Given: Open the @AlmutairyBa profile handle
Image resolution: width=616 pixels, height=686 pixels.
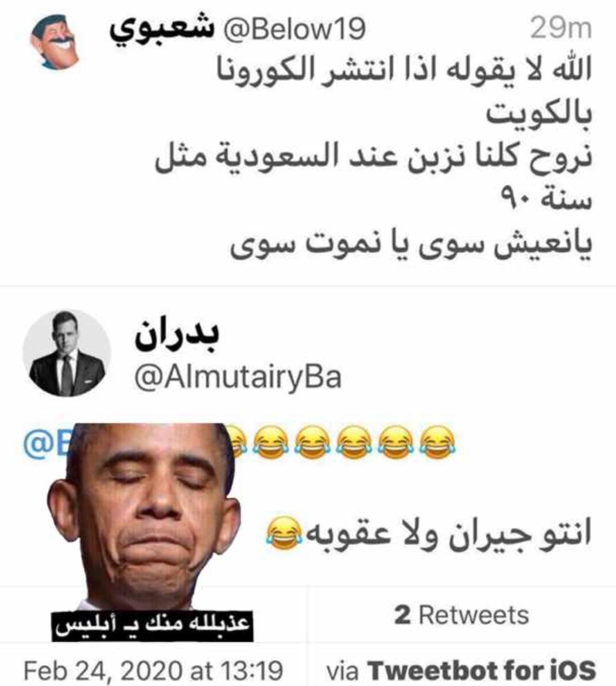Looking at the screenshot, I should (237, 377).
